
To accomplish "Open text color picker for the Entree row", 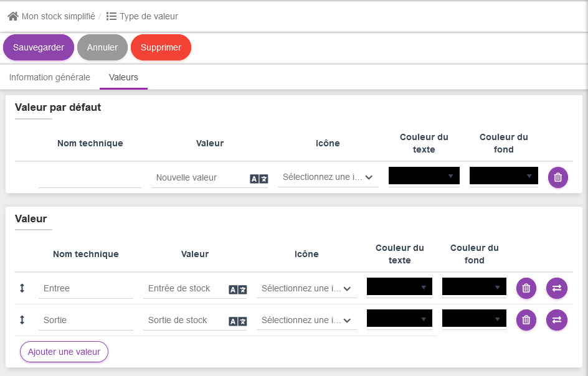I will coord(399,287).
